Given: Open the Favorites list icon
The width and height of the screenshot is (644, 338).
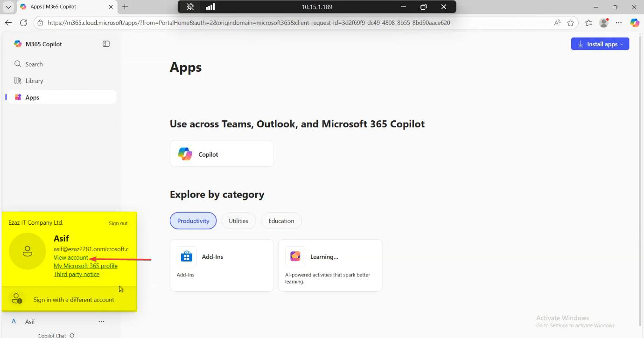Looking at the screenshot, I should click(588, 22).
